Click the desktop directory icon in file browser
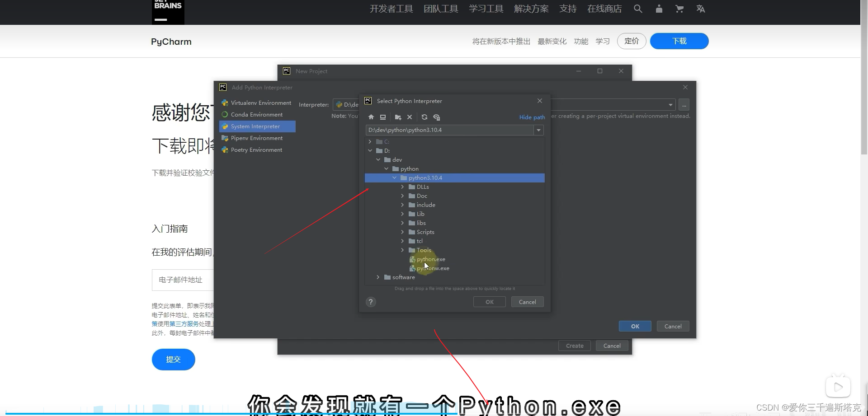The image size is (868, 416). pos(383,117)
